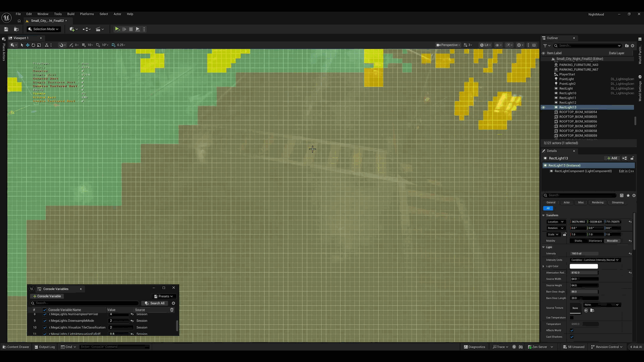Reset Intensity to its default value

[630, 254]
